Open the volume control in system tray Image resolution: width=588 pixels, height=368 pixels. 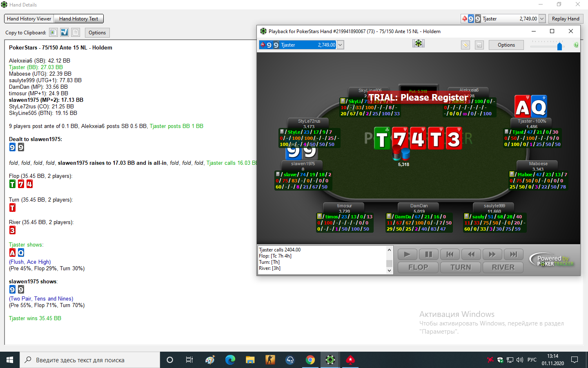520,360
